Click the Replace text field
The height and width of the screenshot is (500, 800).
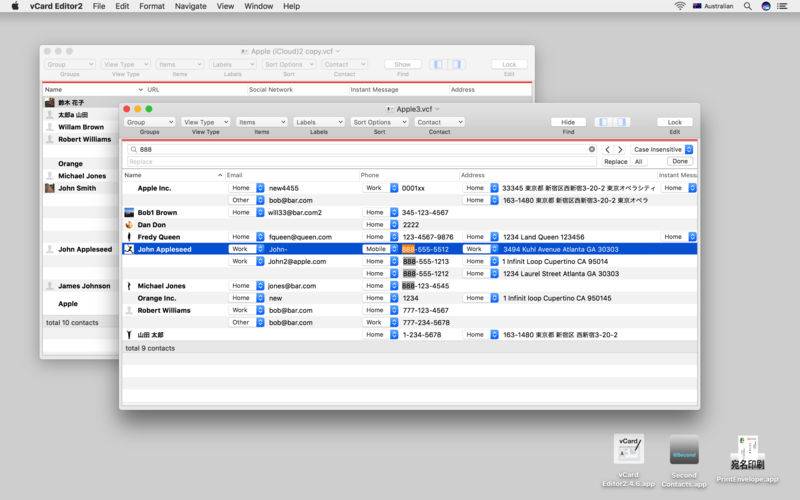coord(362,162)
